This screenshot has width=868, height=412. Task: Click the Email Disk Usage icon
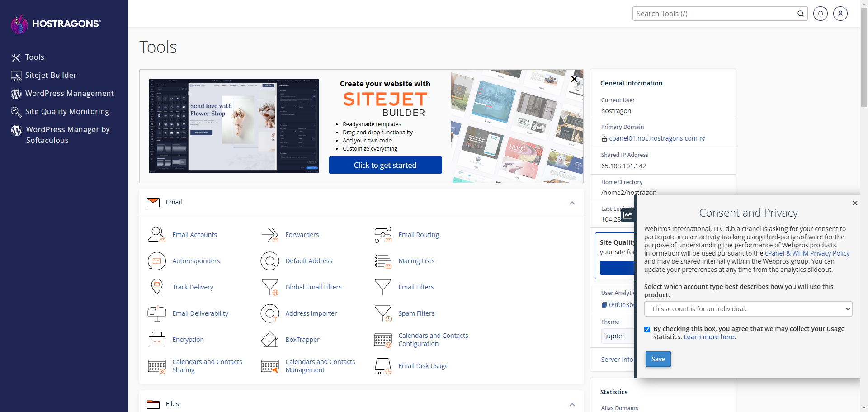pyautogui.click(x=382, y=366)
